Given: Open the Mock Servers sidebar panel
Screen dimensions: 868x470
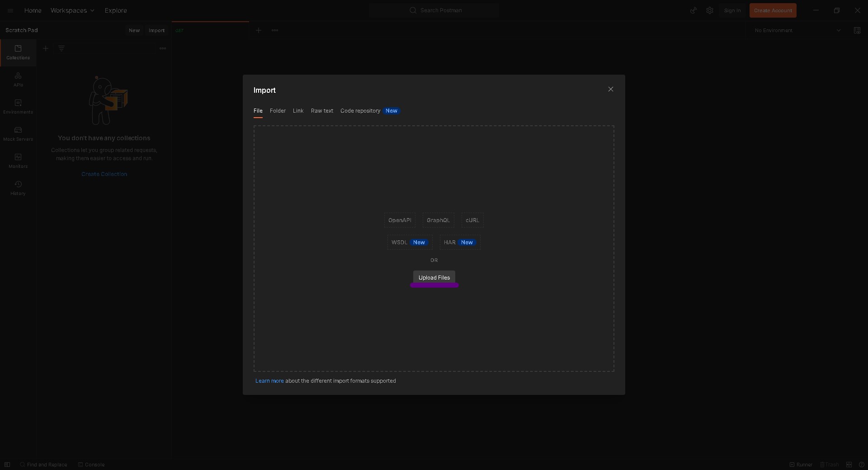Looking at the screenshot, I should click(18, 134).
